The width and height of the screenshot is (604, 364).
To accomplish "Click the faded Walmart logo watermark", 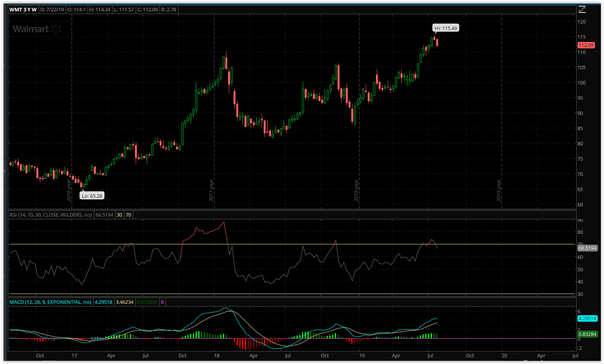I will 37,29.
